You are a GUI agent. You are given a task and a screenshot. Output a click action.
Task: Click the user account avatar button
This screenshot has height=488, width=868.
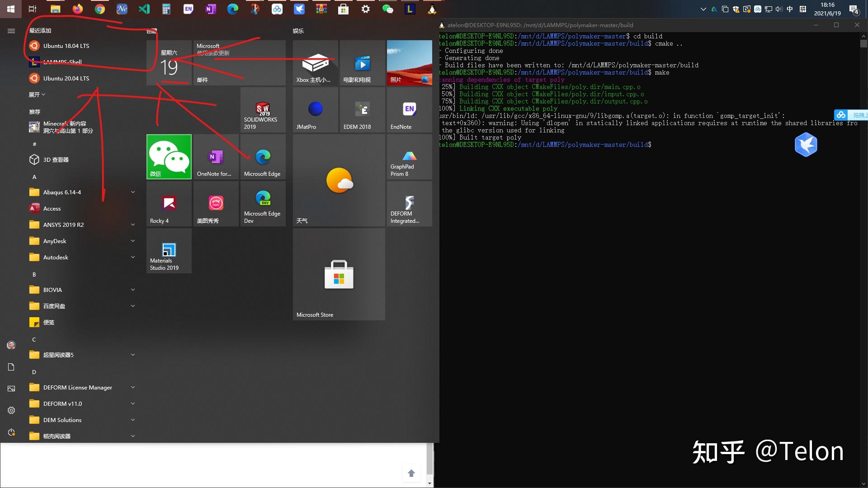tap(11, 345)
